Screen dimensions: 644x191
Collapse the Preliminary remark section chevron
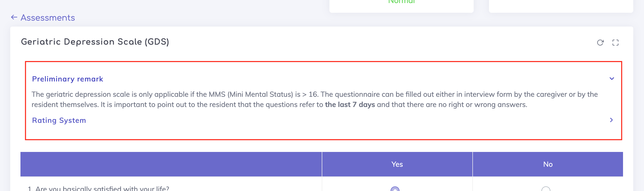pyautogui.click(x=612, y=79)
